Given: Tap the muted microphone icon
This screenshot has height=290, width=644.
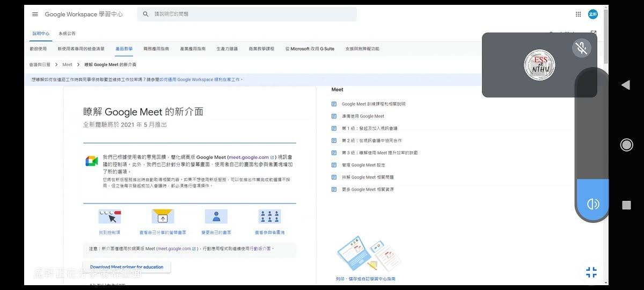Looking at the screenshot, I should pos(581,48).
